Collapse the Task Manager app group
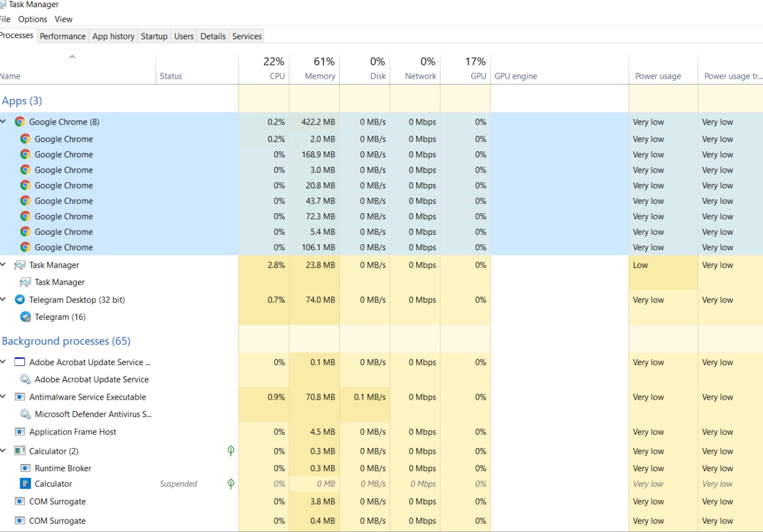The height and width of the screenshot is (532, 763). point(3,265)
